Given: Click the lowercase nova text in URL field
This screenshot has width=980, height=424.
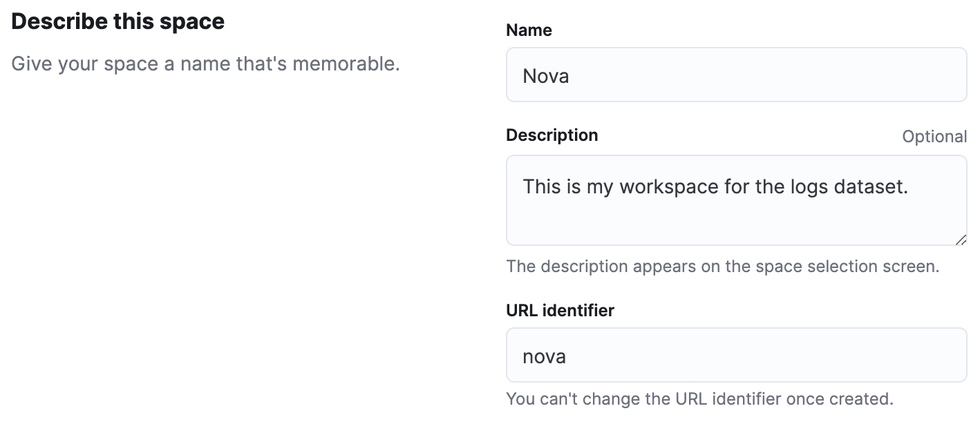Looking at the screenshot, I should click(x=545, y=356).
